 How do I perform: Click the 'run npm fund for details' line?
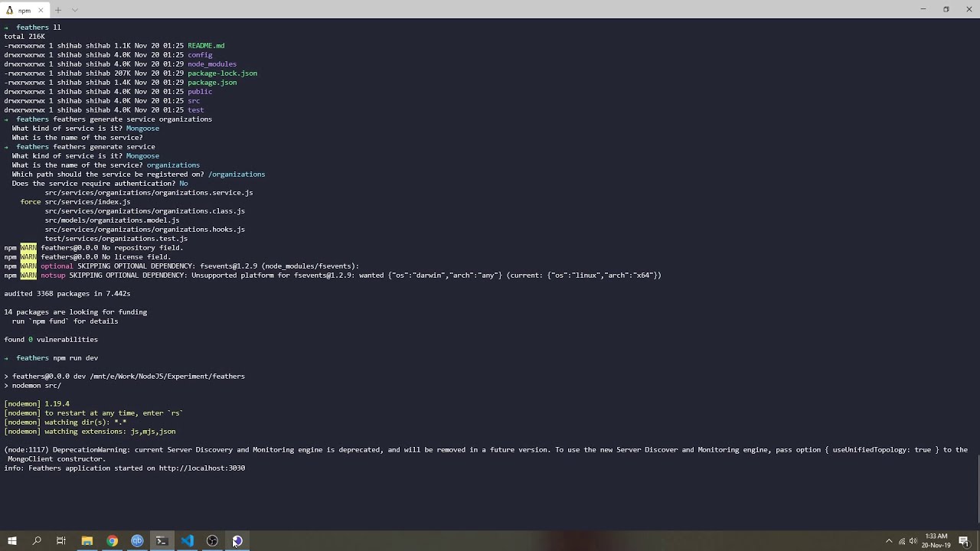(x=65, y=321)
